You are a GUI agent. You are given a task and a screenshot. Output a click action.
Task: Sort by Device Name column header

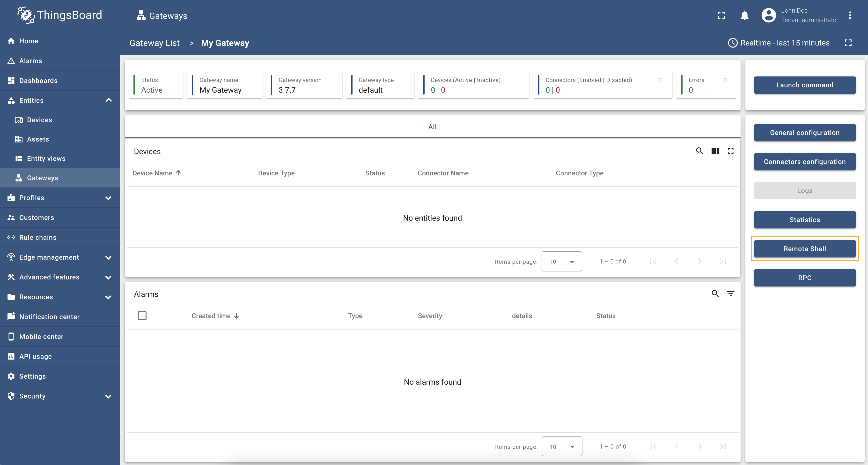(x=152, y=173)
